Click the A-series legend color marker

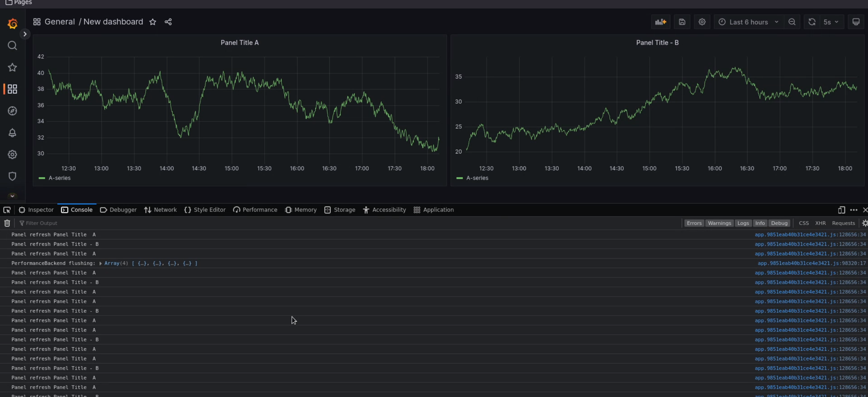[41, 178]
